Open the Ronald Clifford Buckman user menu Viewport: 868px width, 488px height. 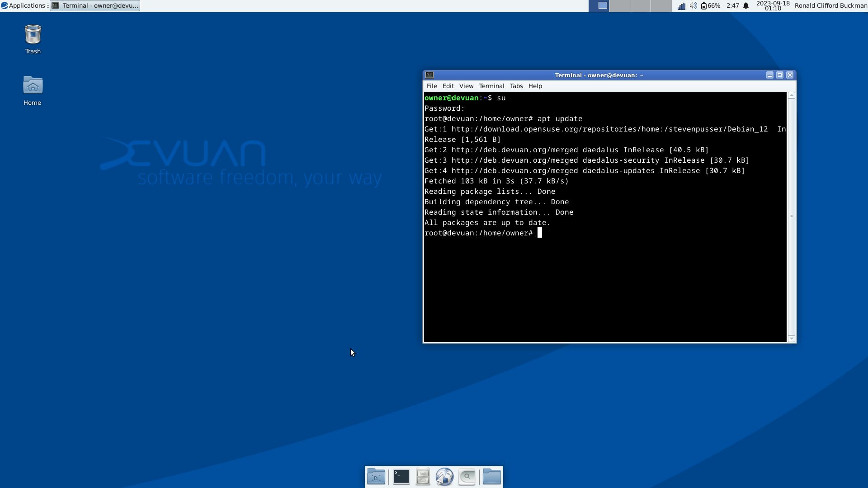(830, 5)
